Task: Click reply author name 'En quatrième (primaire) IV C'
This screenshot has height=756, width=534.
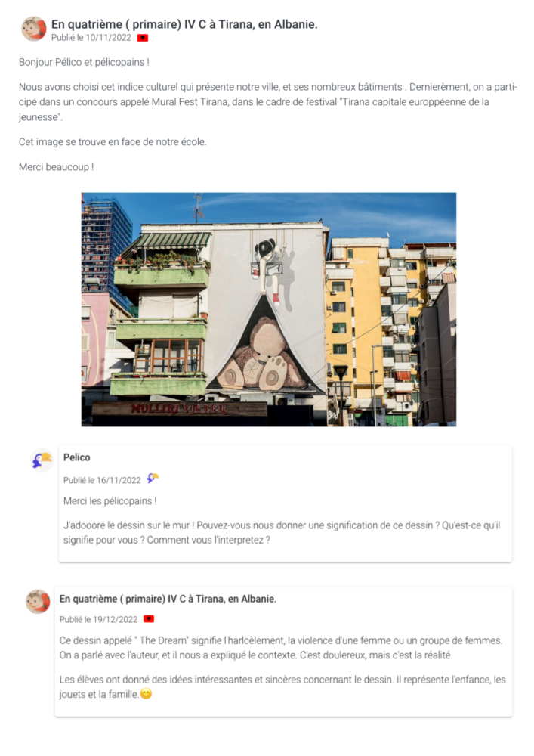Action: point(168,599)
